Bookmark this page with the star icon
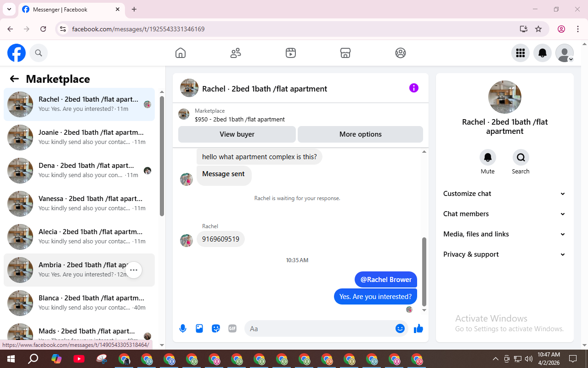 point(538,29)
